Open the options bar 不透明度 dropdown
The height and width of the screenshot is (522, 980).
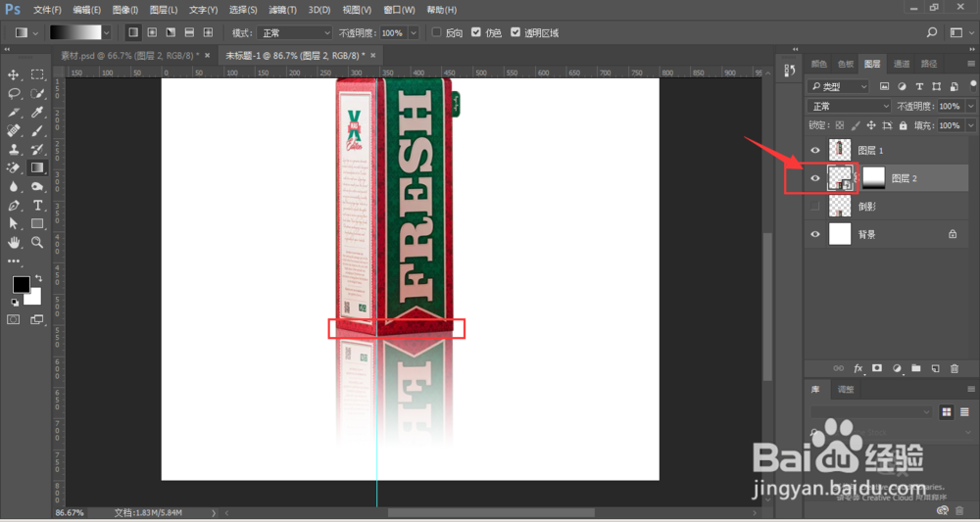pyautogui.click(x=414, y=32)
